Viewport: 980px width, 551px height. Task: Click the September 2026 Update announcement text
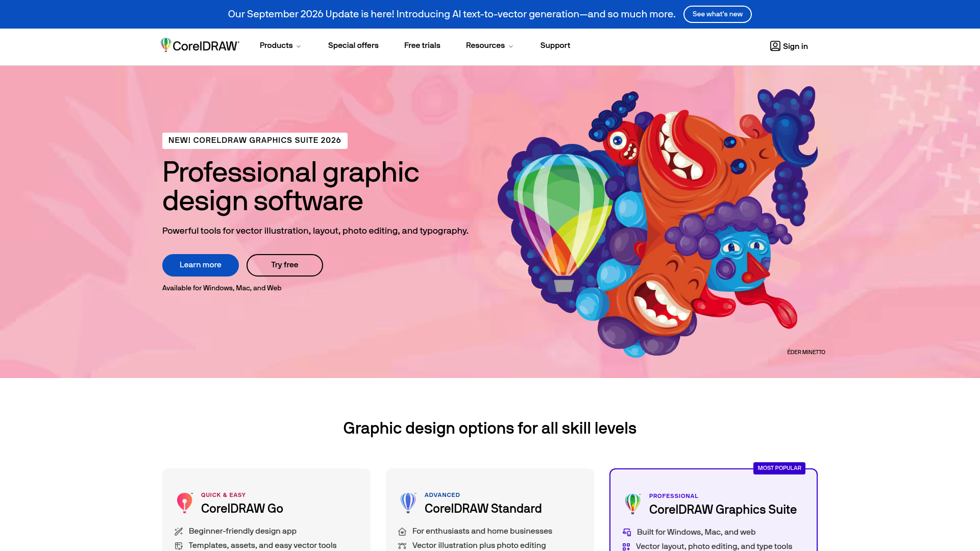tap(452, 14)
